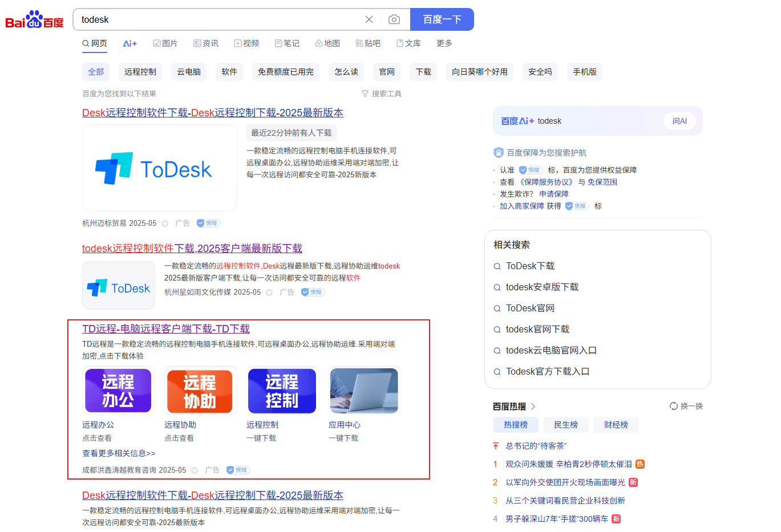Open 搜索工具 filter options
This screenshot has height=532, width=781.
coord(382,94)
